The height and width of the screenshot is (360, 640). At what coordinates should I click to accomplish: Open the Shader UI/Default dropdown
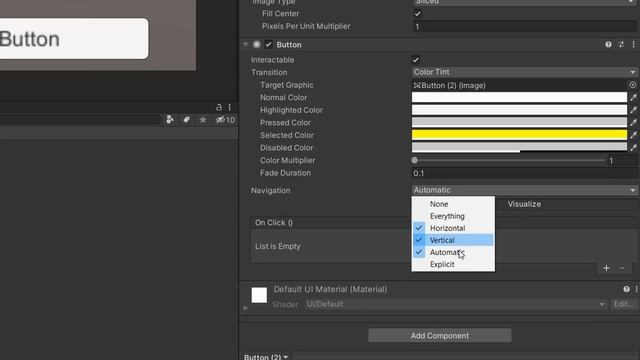pyautogui.click(x=456, y=304)
